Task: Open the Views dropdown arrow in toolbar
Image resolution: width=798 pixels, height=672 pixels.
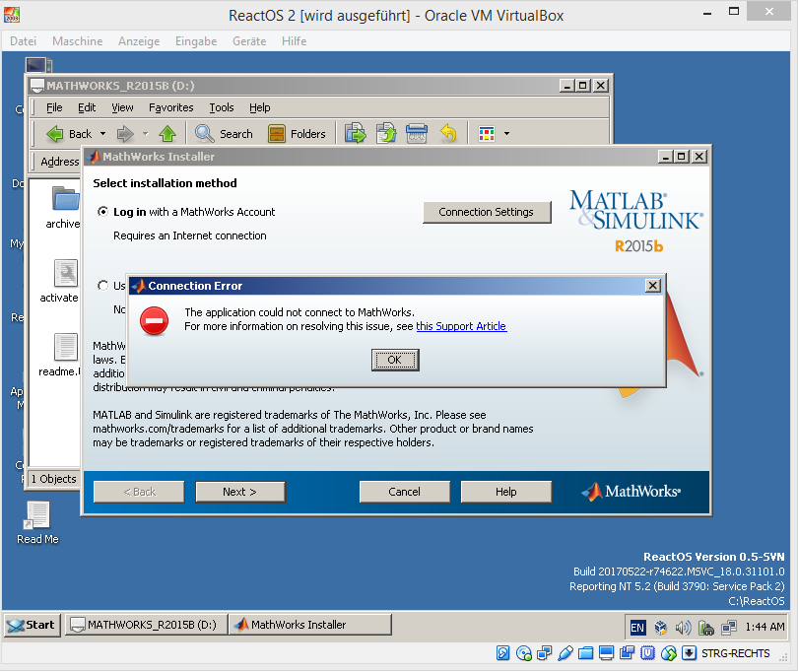Action: coord(506,134)
